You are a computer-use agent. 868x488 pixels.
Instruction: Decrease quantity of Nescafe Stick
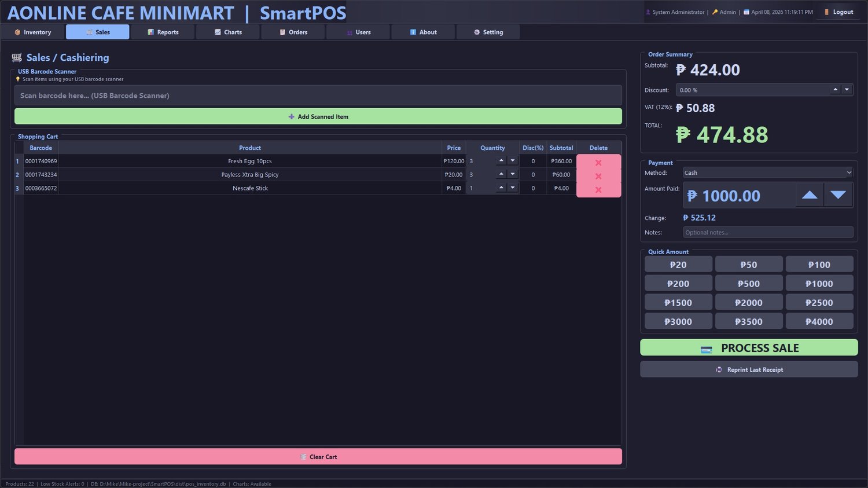[x=512, y=188]
